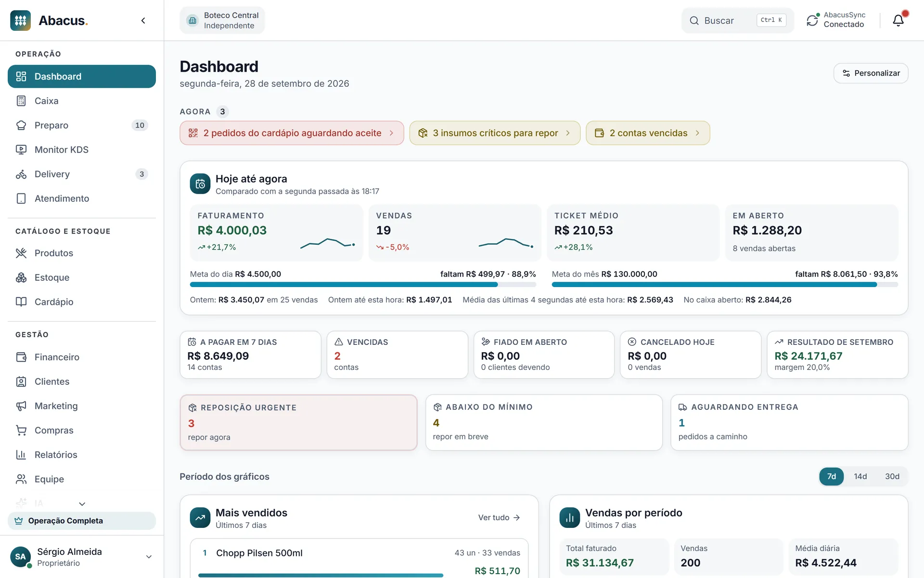This screenshot has height=578, width=924.
Task: Open the Resultado de Setembro card
Action: (x=837, y=355)
